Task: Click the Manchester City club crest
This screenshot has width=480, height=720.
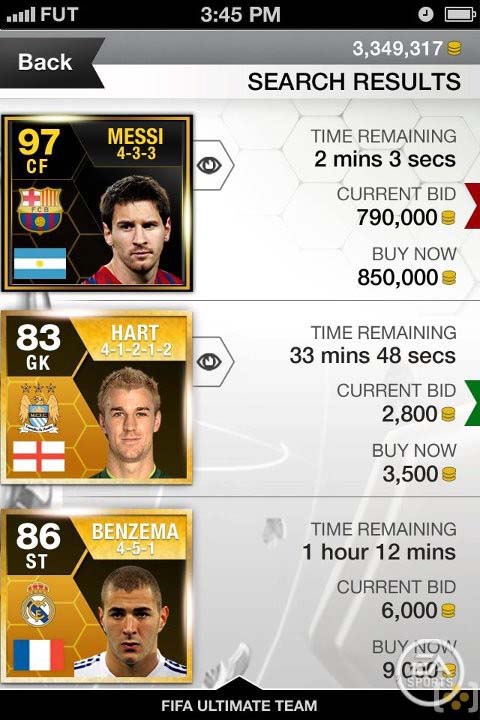Action: tap(39, 407)
